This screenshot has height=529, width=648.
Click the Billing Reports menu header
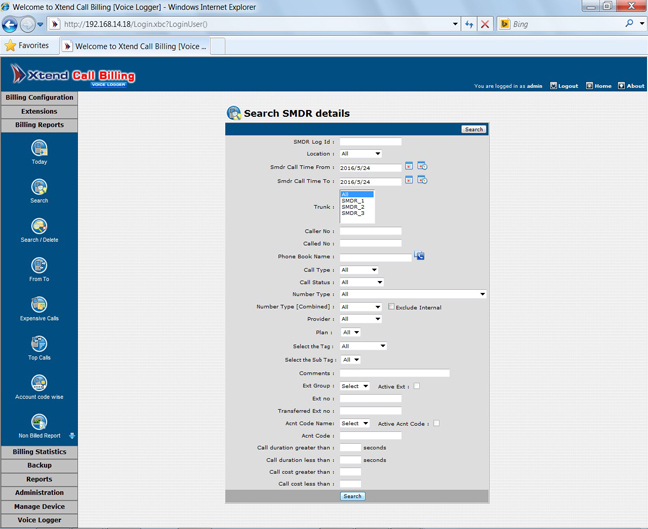point(39,125)
